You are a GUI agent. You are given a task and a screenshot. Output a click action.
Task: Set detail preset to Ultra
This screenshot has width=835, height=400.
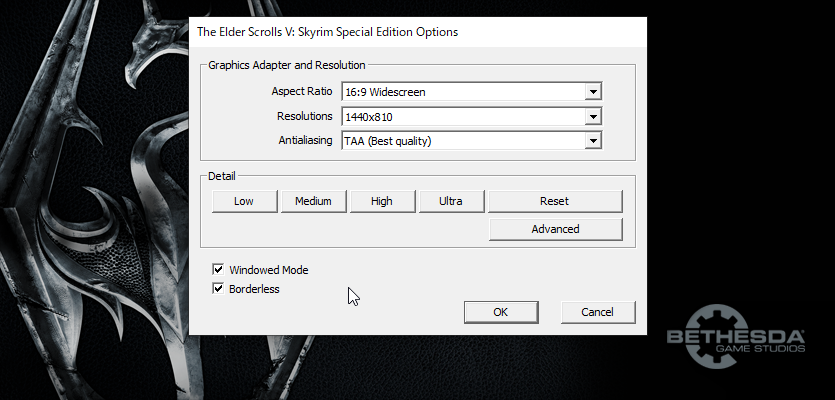point(451,201)
